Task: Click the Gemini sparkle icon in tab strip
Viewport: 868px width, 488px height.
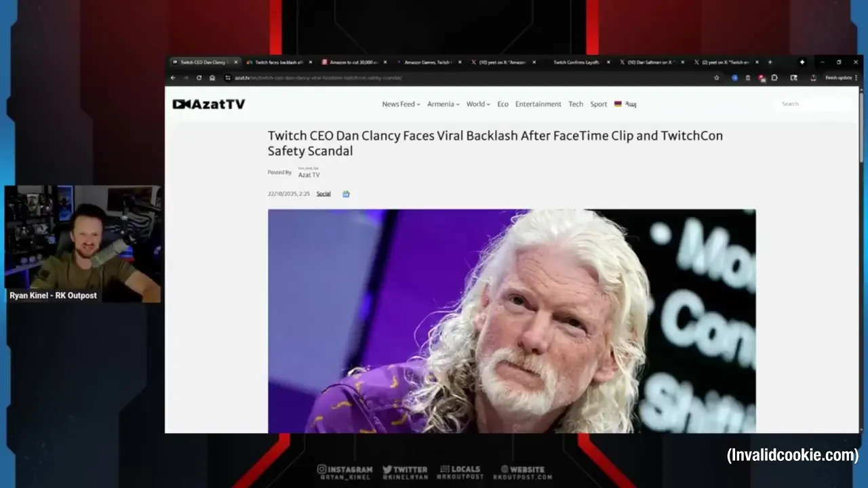Action: pyautogui.click(x=802, y=62)
